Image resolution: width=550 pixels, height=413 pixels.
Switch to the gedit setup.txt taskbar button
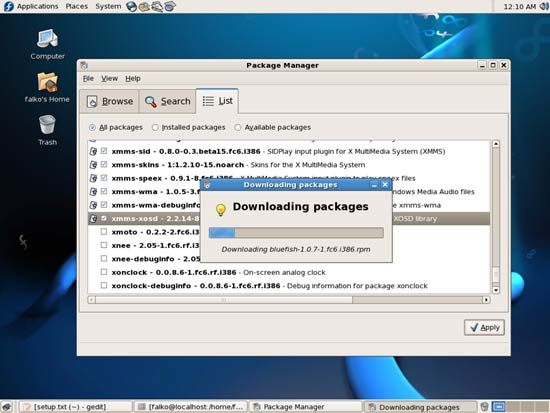(75, 407)
